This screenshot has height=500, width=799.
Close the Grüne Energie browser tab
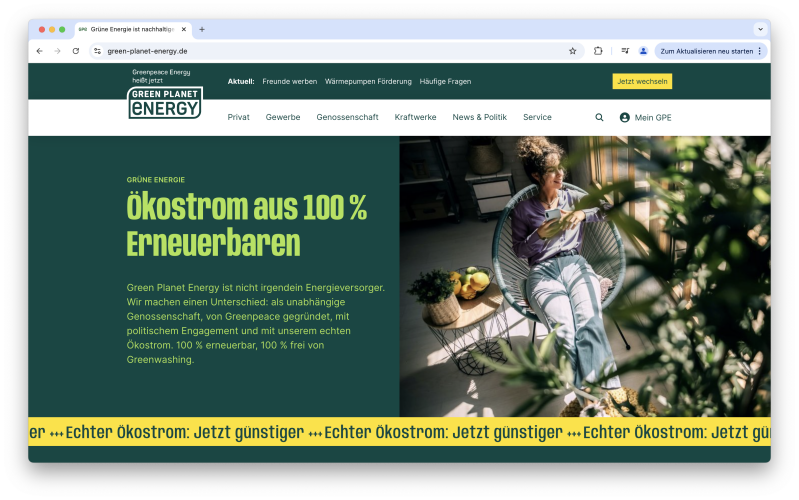click(184, 30)
